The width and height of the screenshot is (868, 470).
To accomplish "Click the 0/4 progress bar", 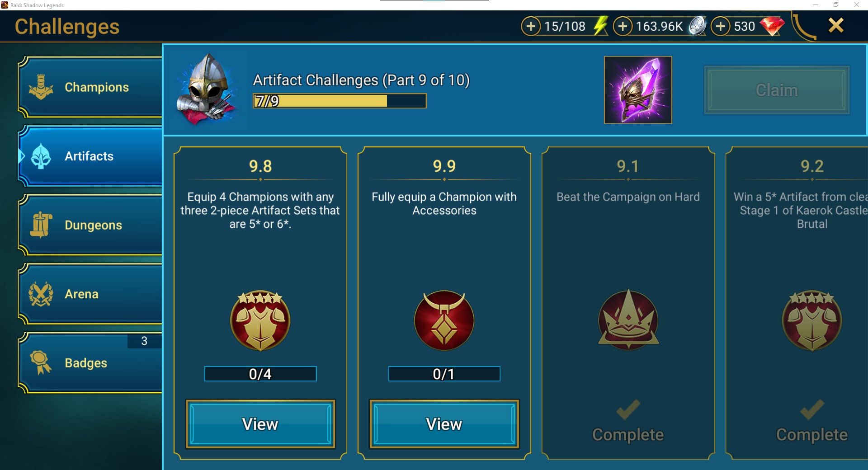I will click(260, 374).
